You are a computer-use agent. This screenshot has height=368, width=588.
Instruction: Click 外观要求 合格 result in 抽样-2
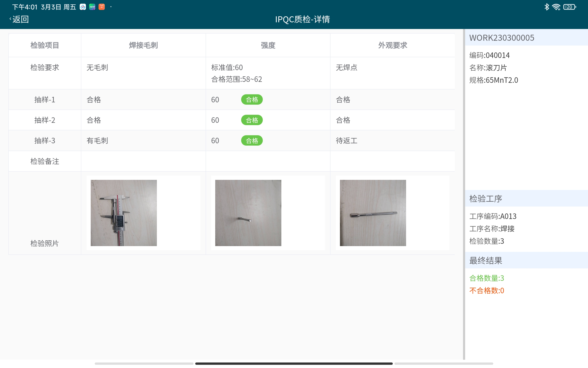click(x=343, y=120)
